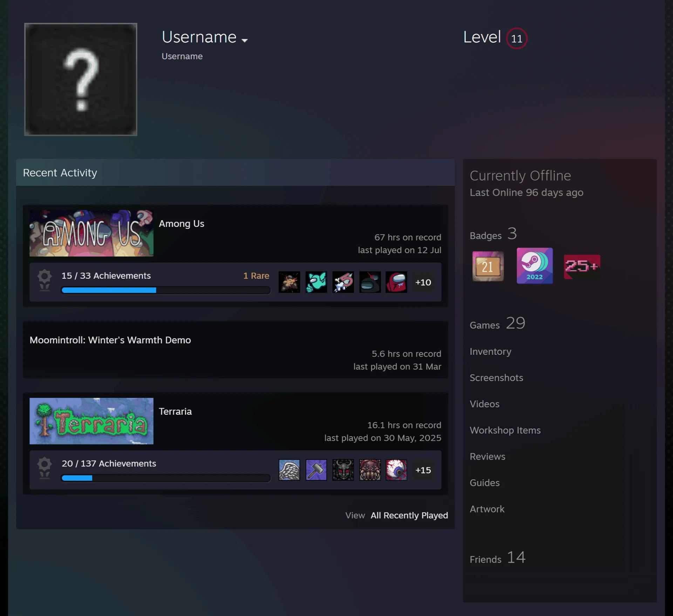Open the Screenshots link
Image resolution: width=673 pixels, height=616 pixels.
[x=496, y=378]
